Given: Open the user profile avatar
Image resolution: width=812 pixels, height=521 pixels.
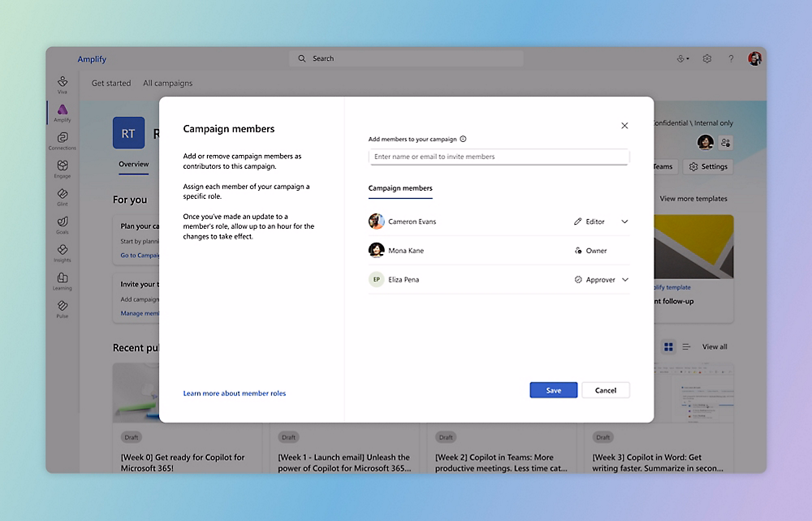Looking at the screenshot, I should coord(754,58).
